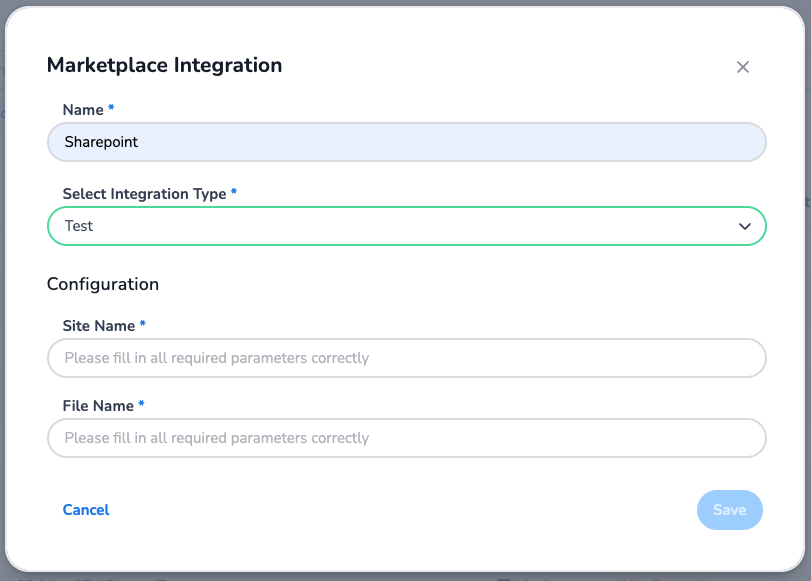
Task: Focus the Site Name input field
Action: tap(406, 358)
